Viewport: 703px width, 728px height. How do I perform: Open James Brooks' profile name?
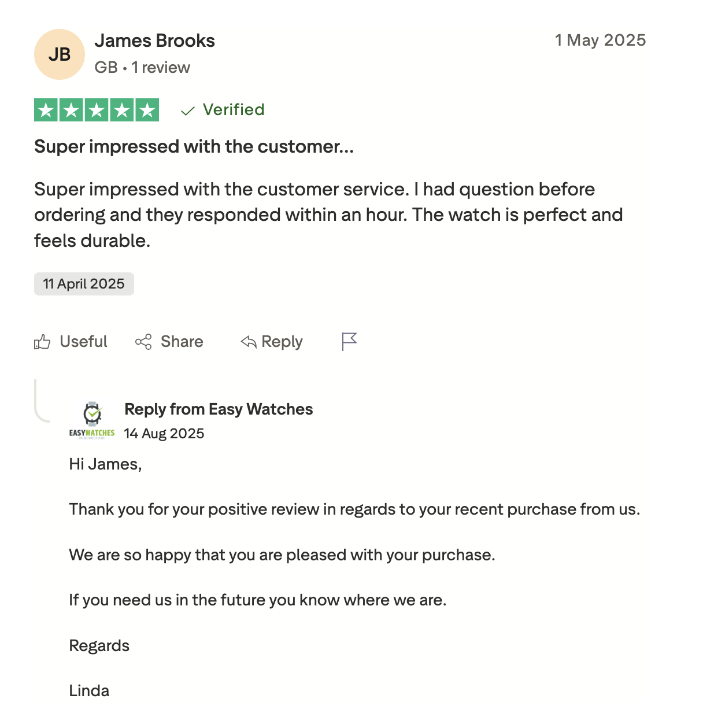(154, 40)
